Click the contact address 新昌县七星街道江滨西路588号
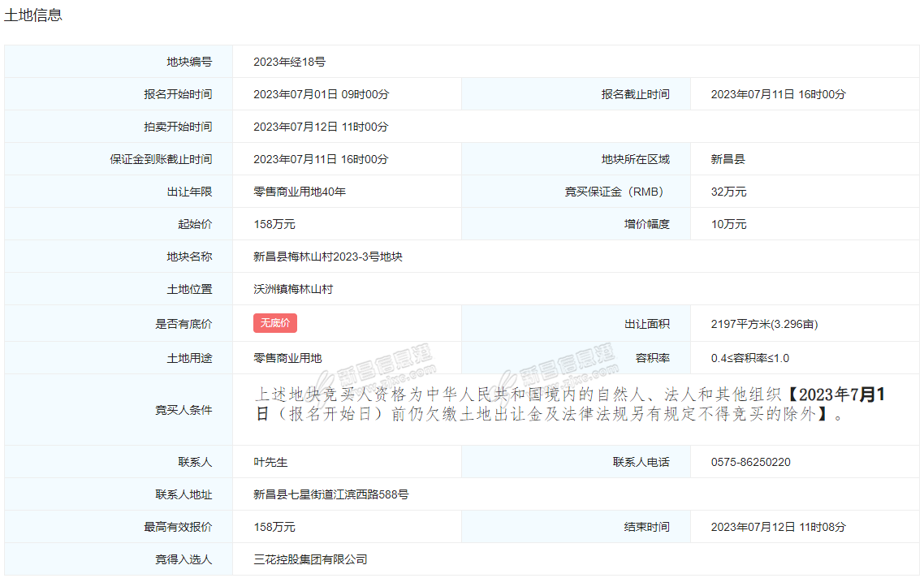 330,494
